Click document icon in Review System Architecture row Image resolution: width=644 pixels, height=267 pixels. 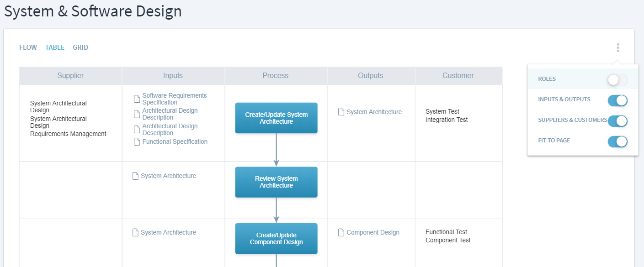[135, 176]
